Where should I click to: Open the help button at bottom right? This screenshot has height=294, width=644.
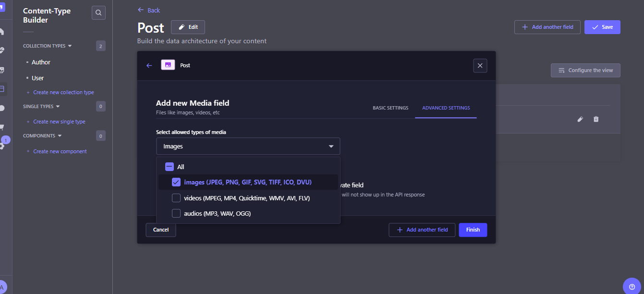(632, 286)
